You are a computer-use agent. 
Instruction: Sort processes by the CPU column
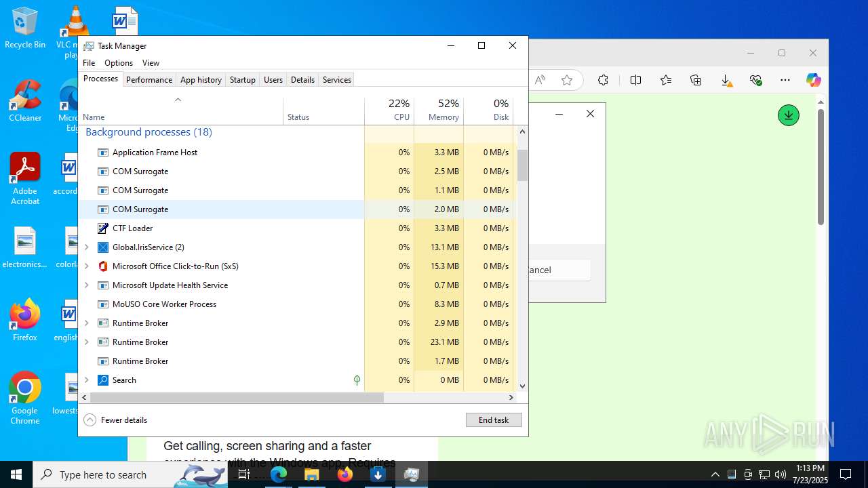pos(389,110)
